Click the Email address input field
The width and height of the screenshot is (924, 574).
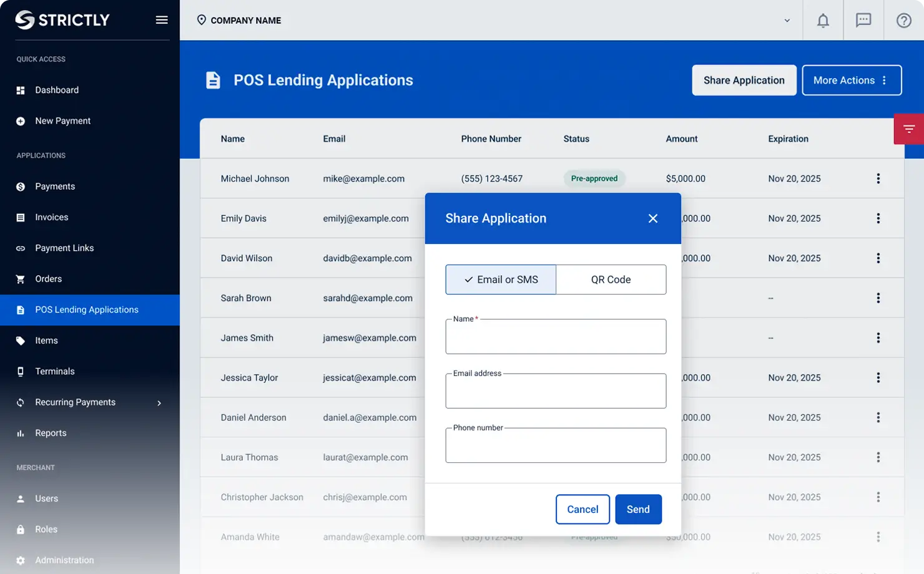click(556, 391)
